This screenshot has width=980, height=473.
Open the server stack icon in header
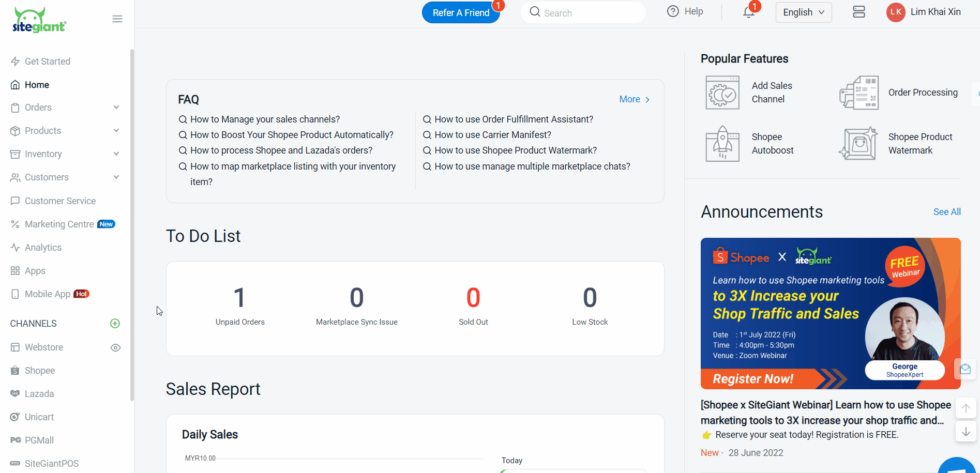tap(859, 12)
